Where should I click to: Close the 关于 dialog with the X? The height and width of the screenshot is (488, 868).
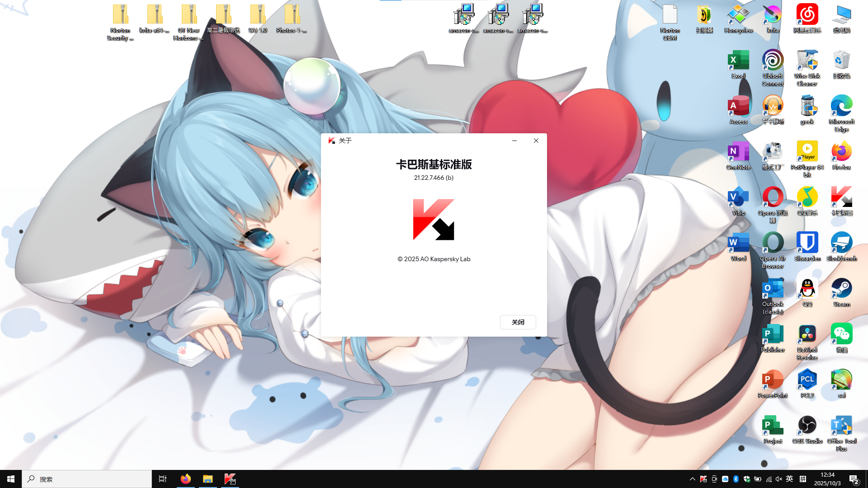coord(536,141)
